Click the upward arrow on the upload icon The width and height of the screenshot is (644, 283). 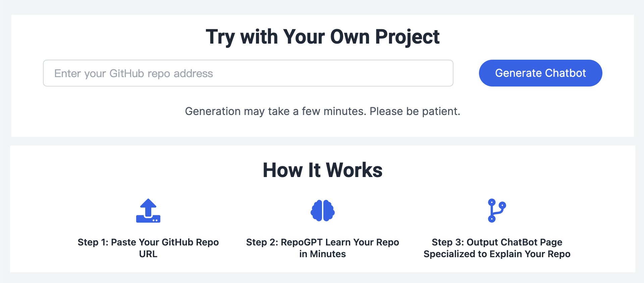pyautogui.click(x=148, y=205)
